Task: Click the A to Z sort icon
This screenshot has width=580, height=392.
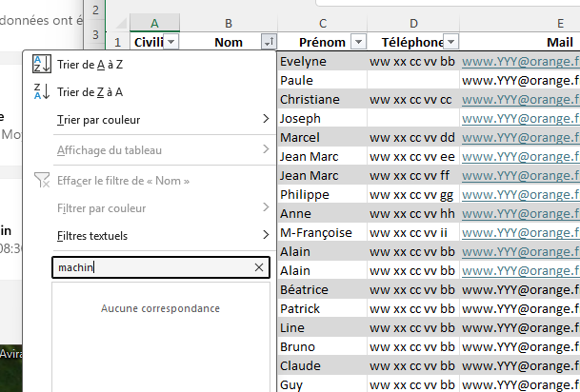Action: click(42, 64)
